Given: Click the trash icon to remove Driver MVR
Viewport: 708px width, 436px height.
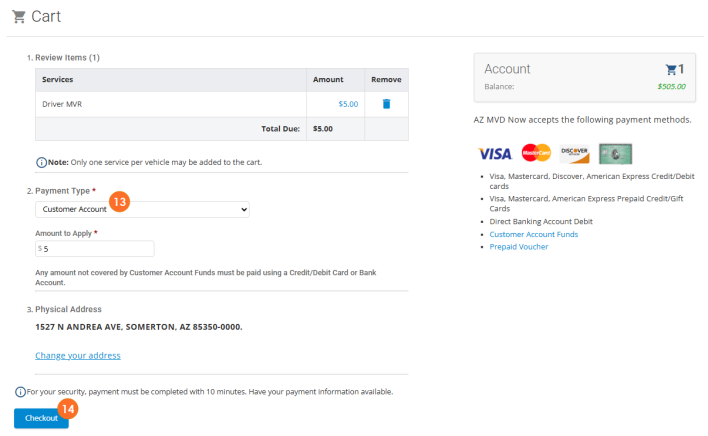Looking at the screenshot, I should click(x=386, y=104).
